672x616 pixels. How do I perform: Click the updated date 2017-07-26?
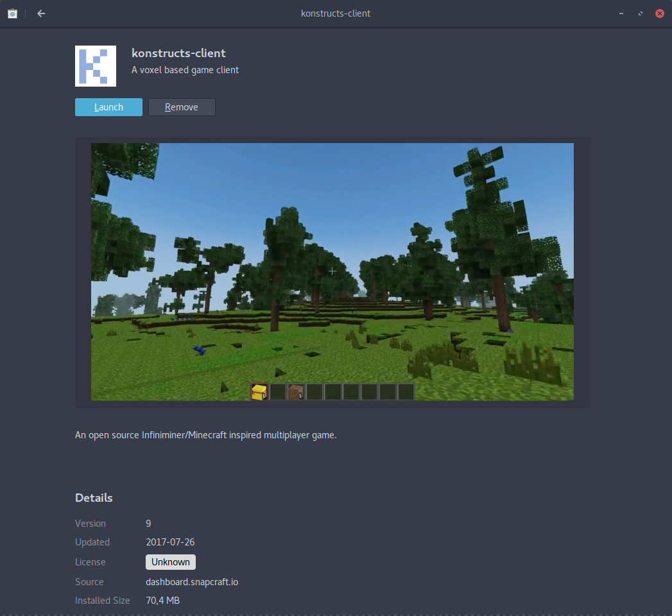170,542
